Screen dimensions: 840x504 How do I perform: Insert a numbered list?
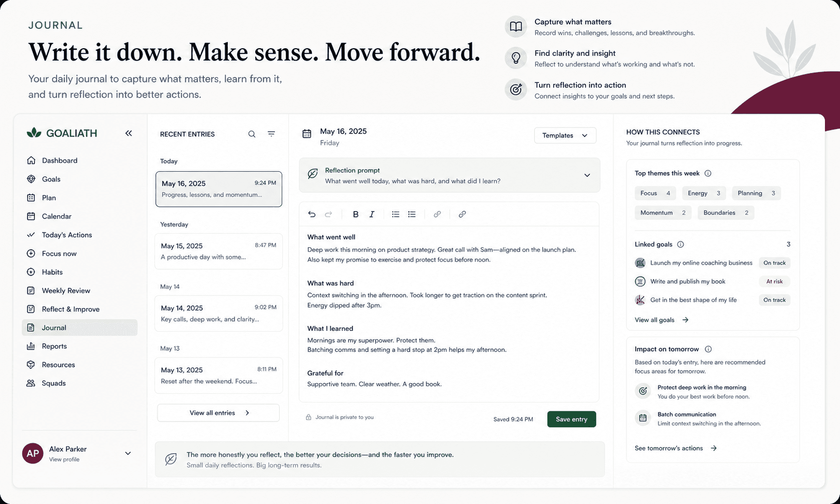point(412,214)
